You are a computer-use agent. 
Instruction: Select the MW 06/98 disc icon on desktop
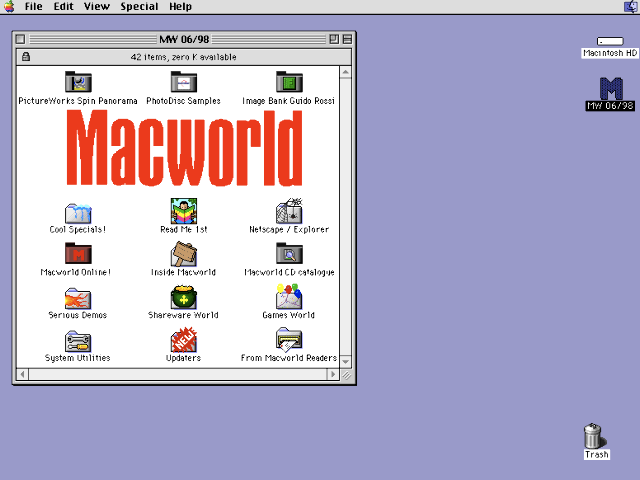point(611,88)
